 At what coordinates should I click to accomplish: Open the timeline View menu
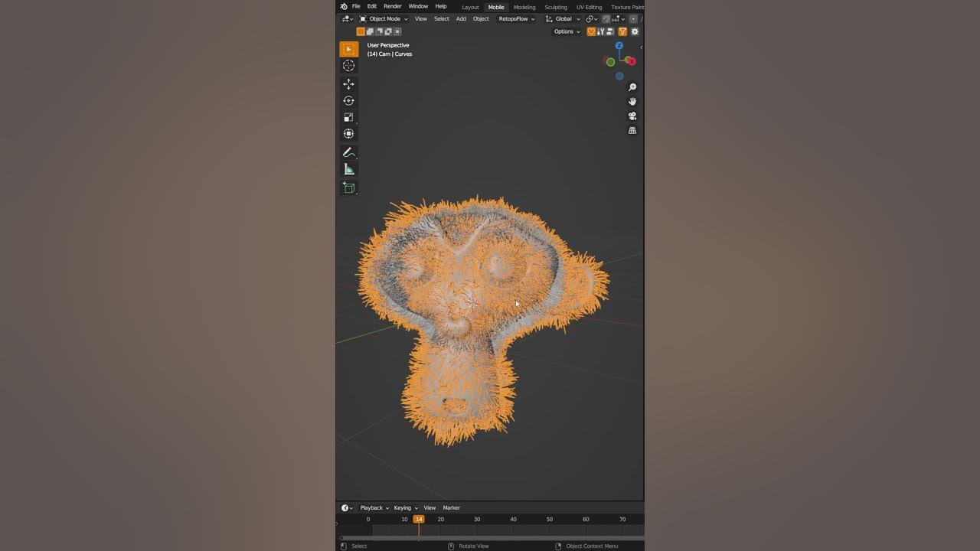pos(430,508)
